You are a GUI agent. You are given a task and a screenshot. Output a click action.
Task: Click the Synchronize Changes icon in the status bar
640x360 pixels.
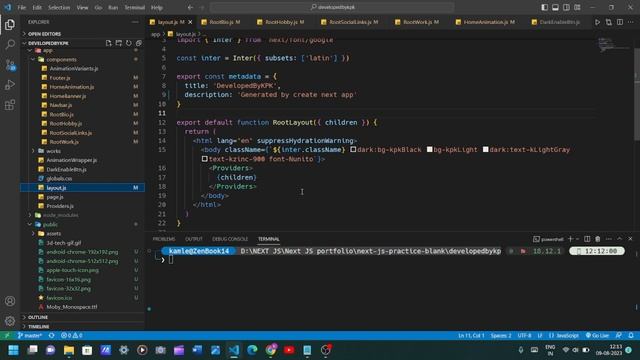(x=51, y=336)
